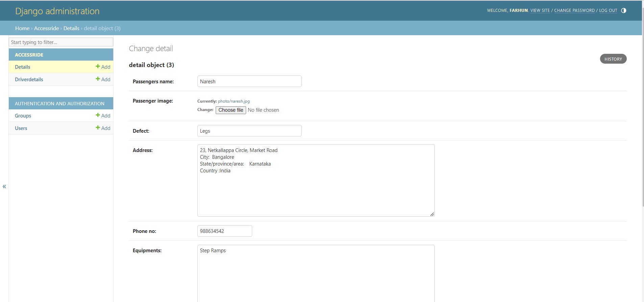
Task: Click the Defect label
Action: 141,131
